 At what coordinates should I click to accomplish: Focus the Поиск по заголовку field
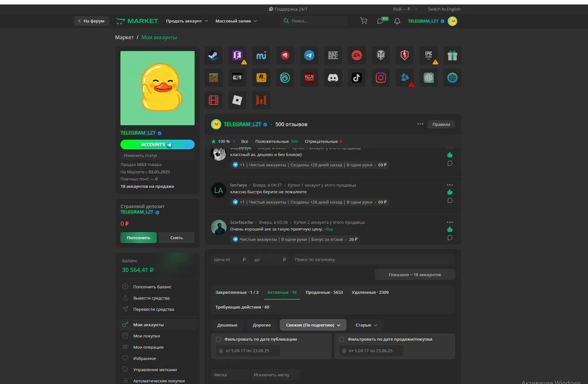(373, 259)
